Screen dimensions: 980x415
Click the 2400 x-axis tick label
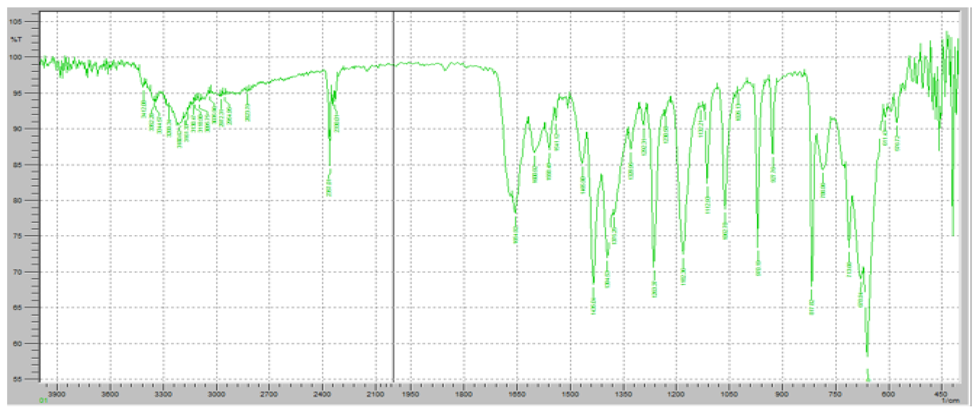click(x=322, y=394)
